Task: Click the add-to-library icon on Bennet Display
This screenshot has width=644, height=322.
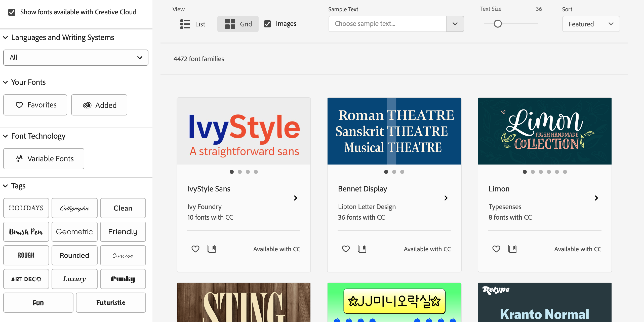Action: [x=362, y=249]
